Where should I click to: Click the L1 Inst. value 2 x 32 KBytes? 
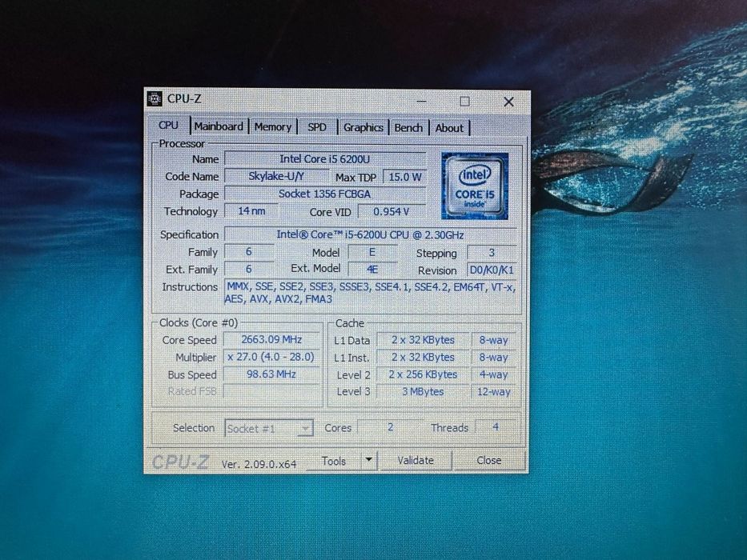pos(423,357)
